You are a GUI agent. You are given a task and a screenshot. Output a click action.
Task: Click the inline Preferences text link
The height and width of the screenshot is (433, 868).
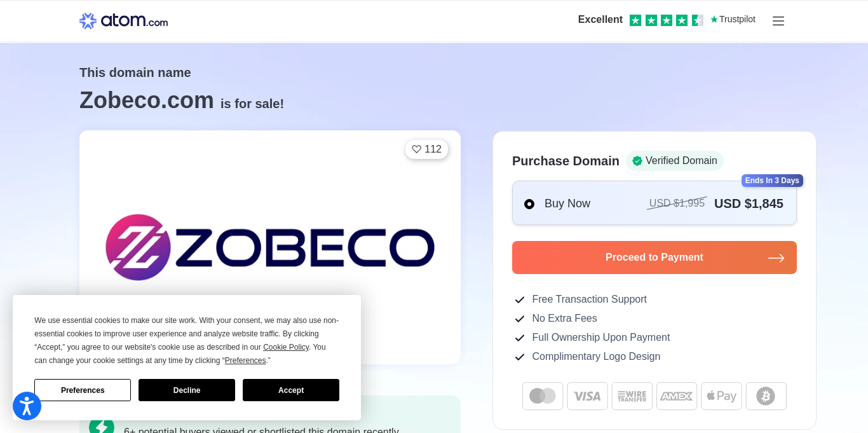point(245,361)
